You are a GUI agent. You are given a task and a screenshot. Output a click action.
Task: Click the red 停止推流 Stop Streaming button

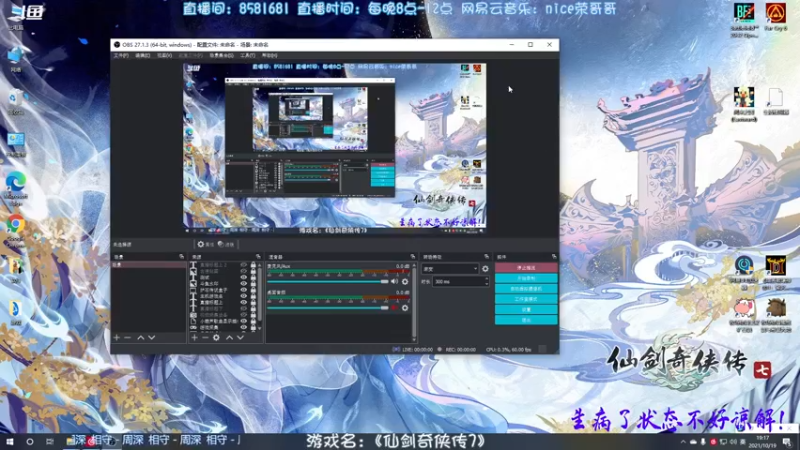(526, 268)
